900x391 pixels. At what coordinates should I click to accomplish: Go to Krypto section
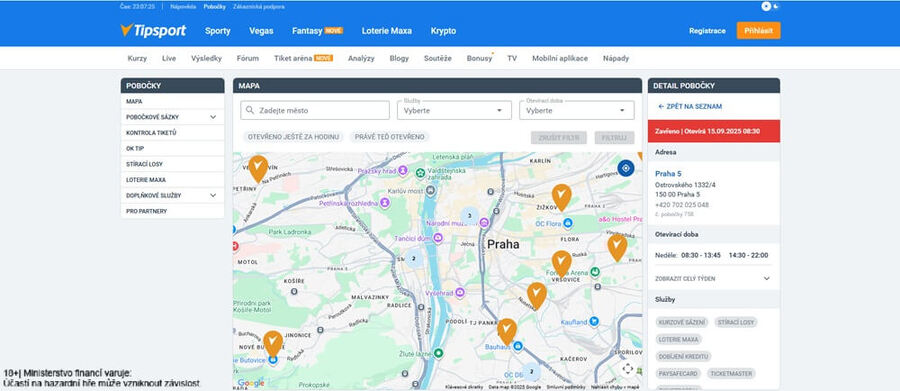[443, 31]
